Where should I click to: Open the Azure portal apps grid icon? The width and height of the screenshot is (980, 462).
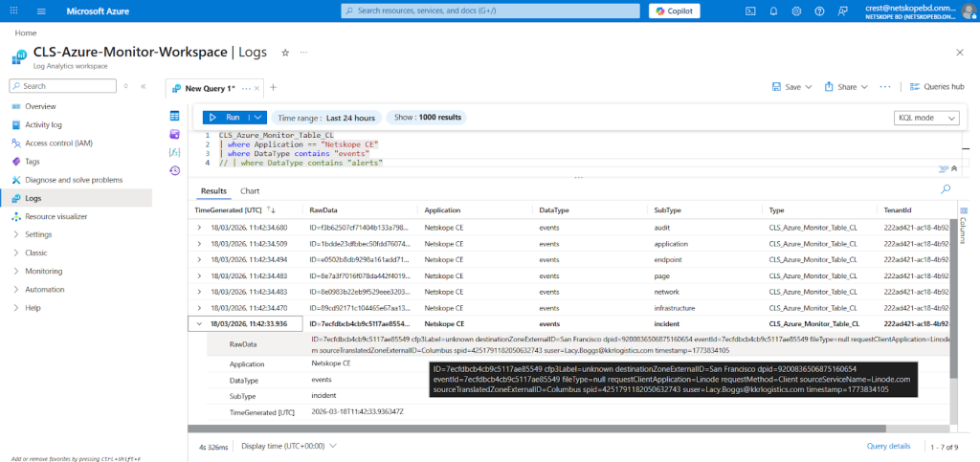pyautogui.click(x=14, y=11)
